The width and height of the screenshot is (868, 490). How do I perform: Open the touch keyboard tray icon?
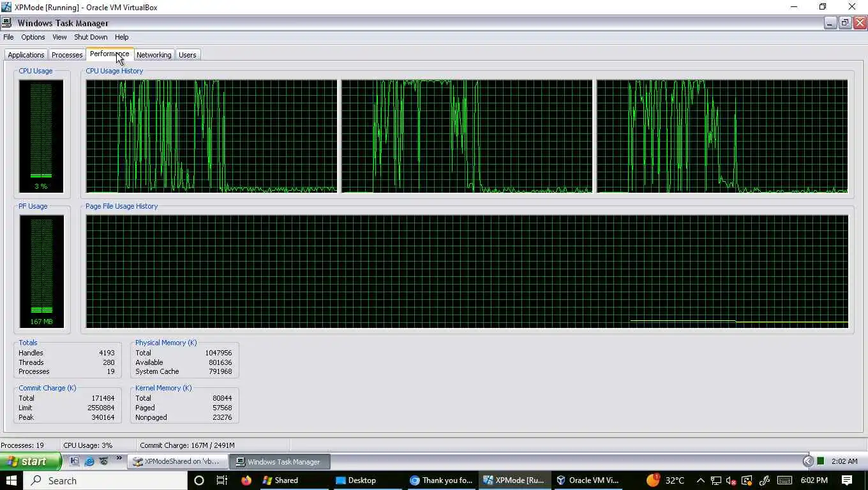784,480
